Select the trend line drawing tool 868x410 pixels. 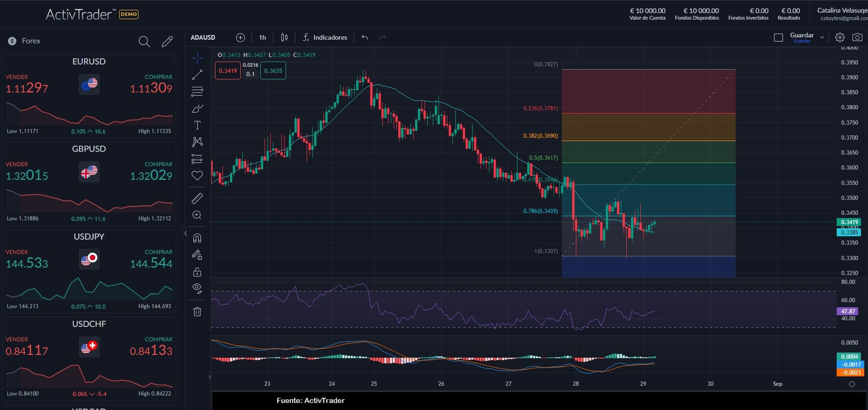[197, 75]
